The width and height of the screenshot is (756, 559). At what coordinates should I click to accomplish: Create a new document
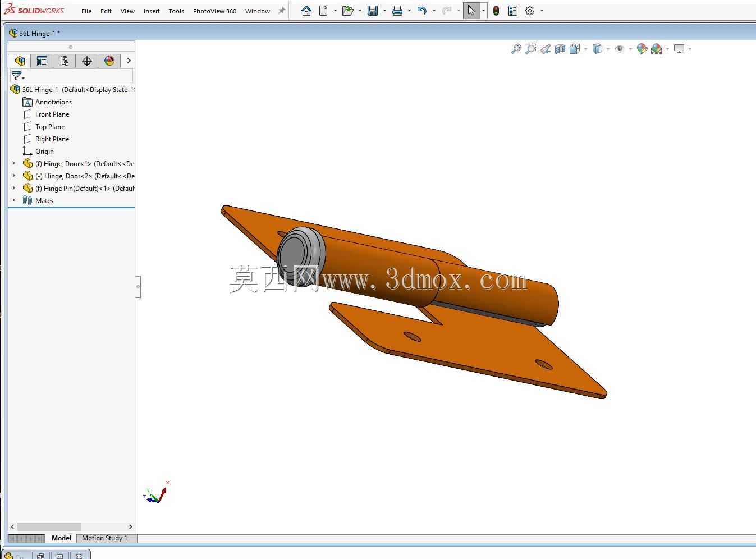[x=323, y=11]
